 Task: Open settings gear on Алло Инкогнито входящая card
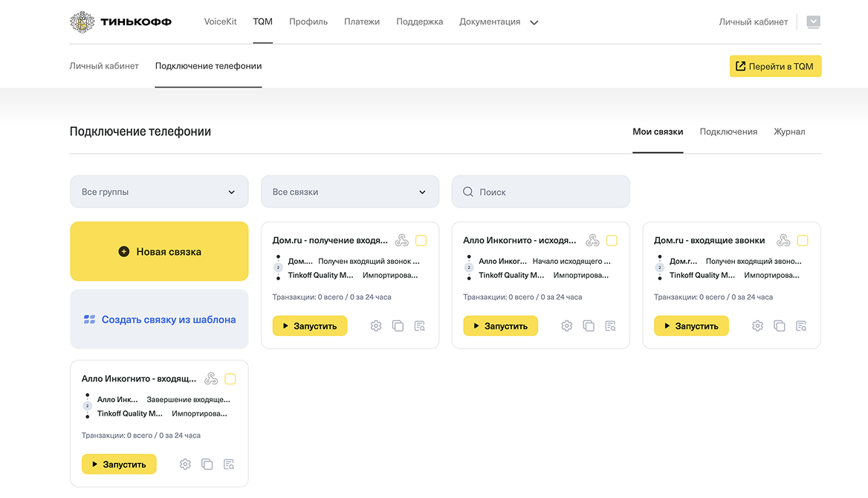pyautogui.click(x=184, y=464)
